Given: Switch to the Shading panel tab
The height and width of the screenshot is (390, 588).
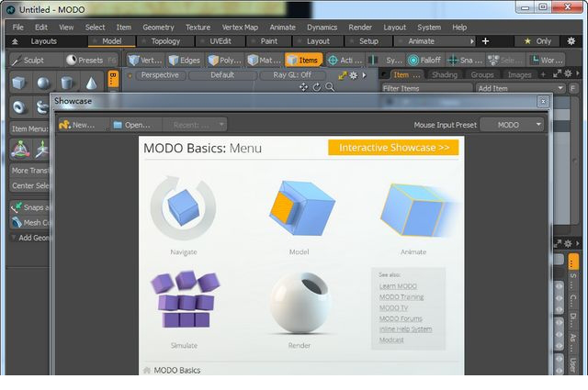Looking at the screenshot, I should [x=445, y=75].
